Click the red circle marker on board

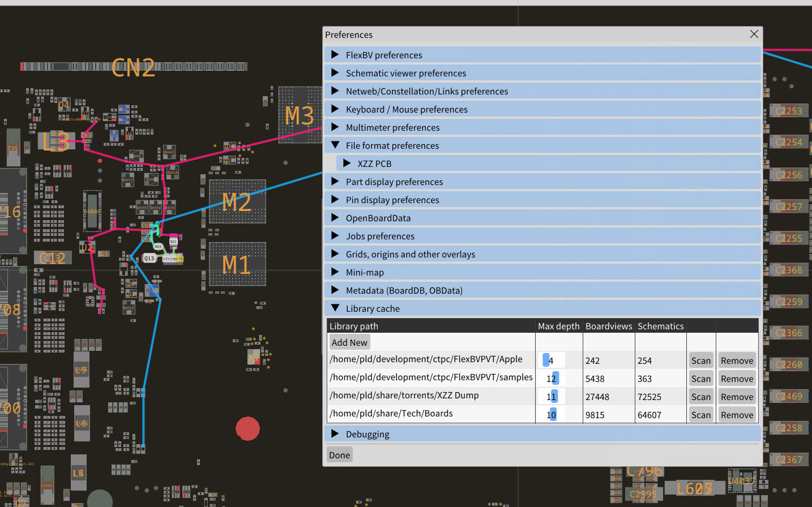[x=247, y=429]
